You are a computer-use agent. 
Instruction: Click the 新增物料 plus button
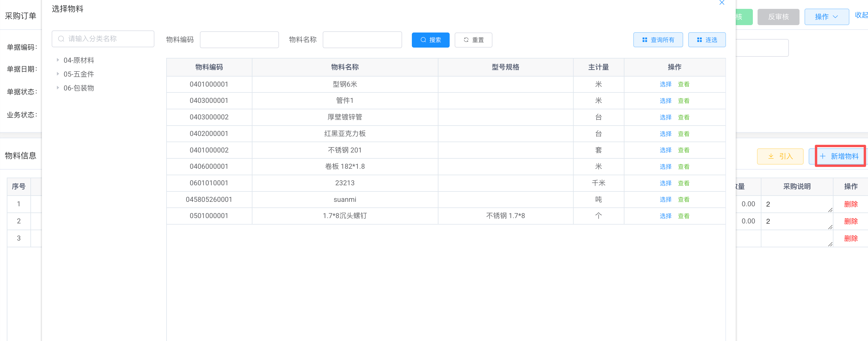point(839,156)
